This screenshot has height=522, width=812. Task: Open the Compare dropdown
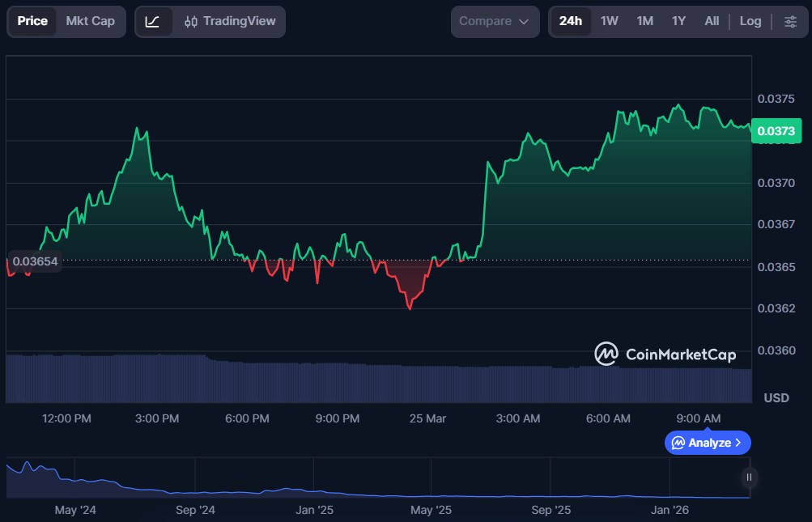pyautogui.click(x=495, y=21)
